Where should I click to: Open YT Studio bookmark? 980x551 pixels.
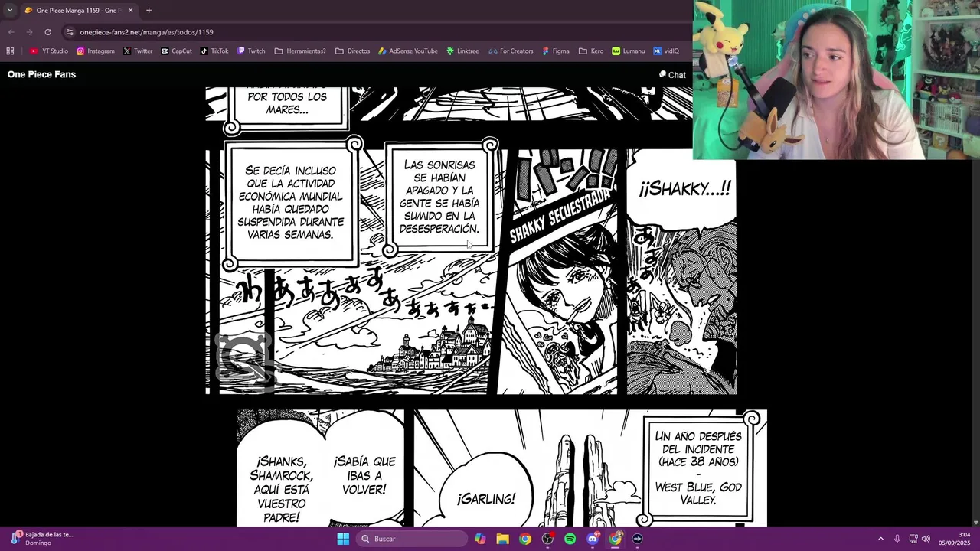(49, 51)
